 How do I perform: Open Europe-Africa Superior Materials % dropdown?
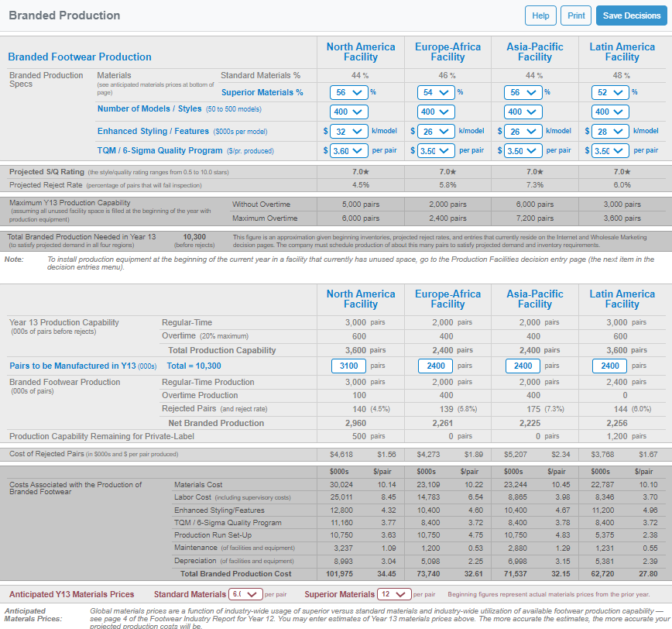pyautogui.click(x=437, y=92)
